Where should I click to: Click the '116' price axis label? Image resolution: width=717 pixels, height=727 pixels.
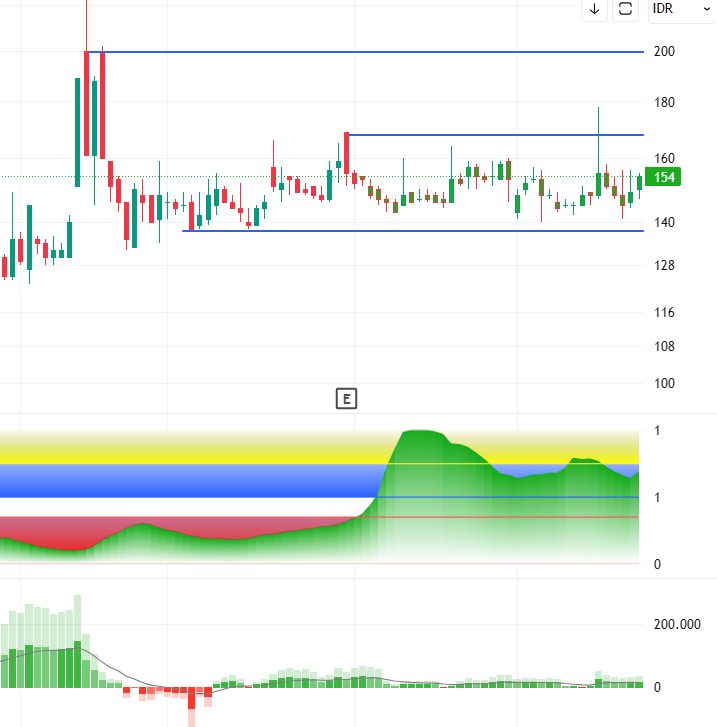pyautogui.click(x=664, y=312)
